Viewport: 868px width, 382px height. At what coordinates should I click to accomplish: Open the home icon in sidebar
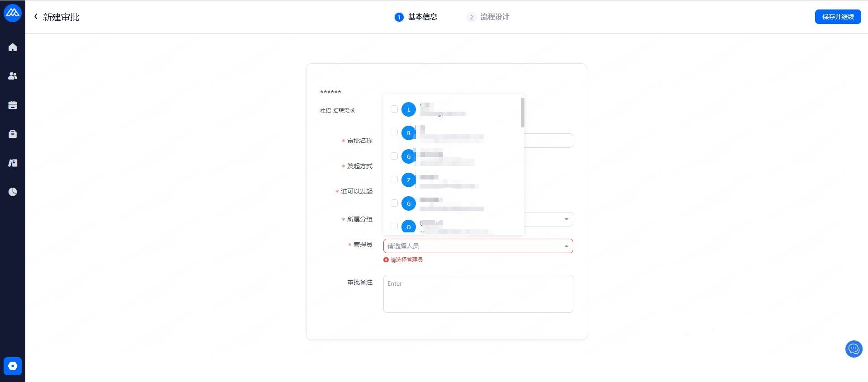coord(13,47)
